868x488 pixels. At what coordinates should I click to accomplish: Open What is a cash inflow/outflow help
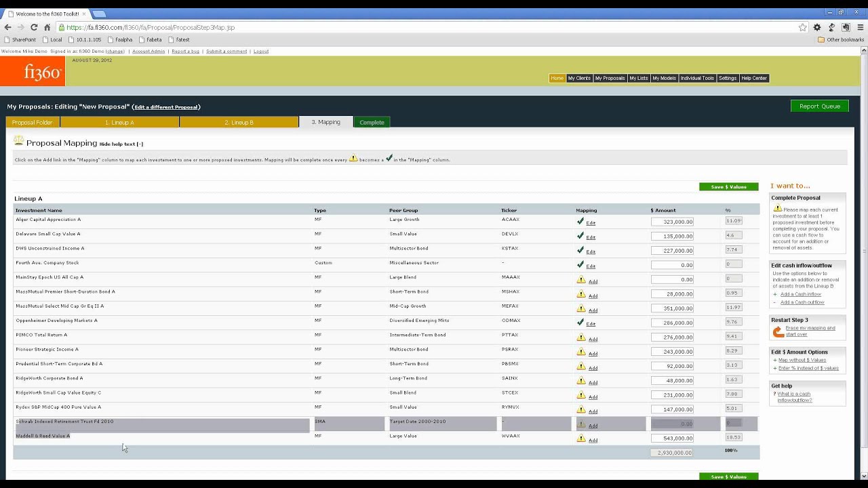coord(794,396)
